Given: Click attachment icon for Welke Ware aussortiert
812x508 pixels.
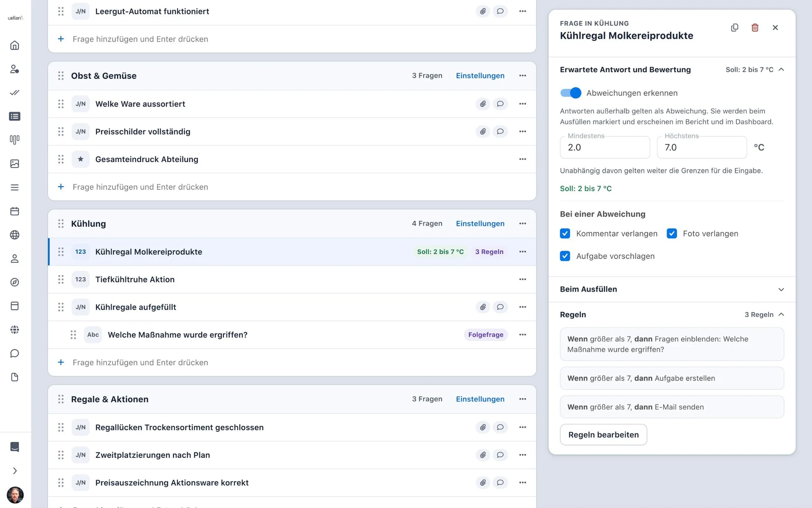Looking at the screenshot, I should click(483, 104).
